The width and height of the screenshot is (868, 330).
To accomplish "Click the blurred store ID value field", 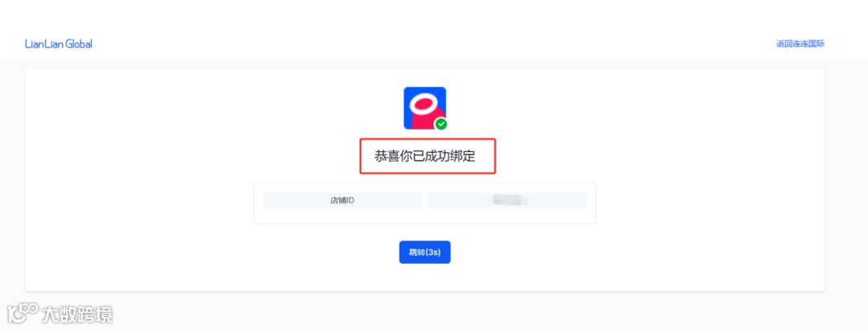I will [x=507, y=200].
